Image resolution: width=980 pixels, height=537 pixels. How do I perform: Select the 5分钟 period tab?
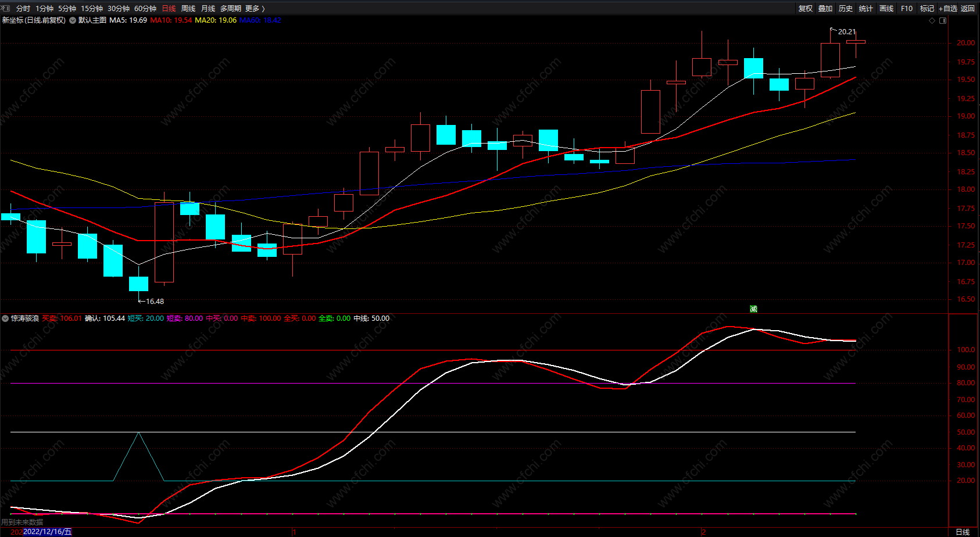[x=67, y=9]
